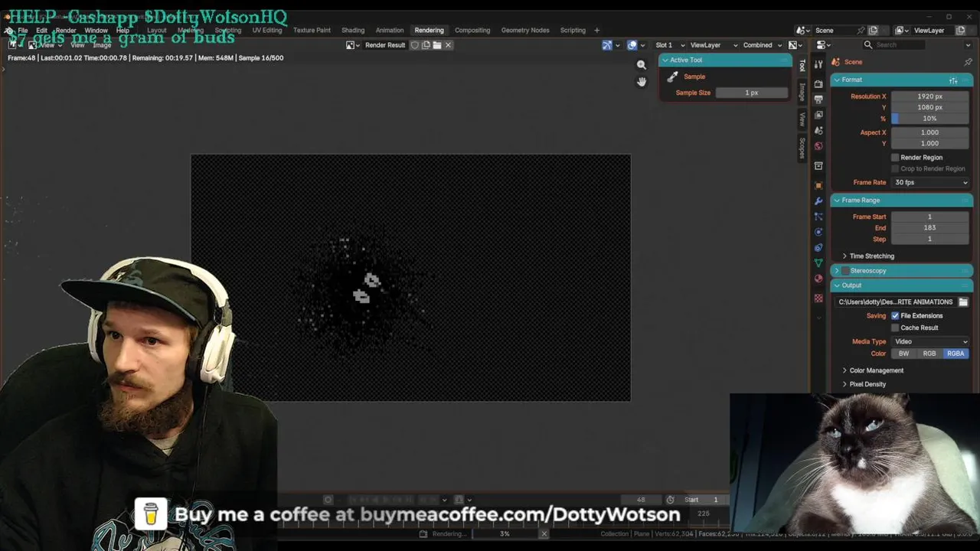
Task: Open the Texture properties checker icon
Action: [x=818, y=298]
